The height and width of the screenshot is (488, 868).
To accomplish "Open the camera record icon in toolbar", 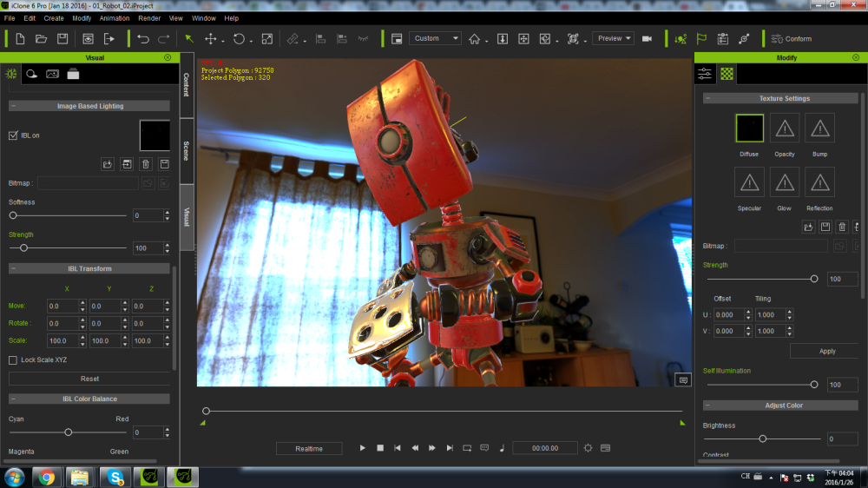I will (647, 38).
